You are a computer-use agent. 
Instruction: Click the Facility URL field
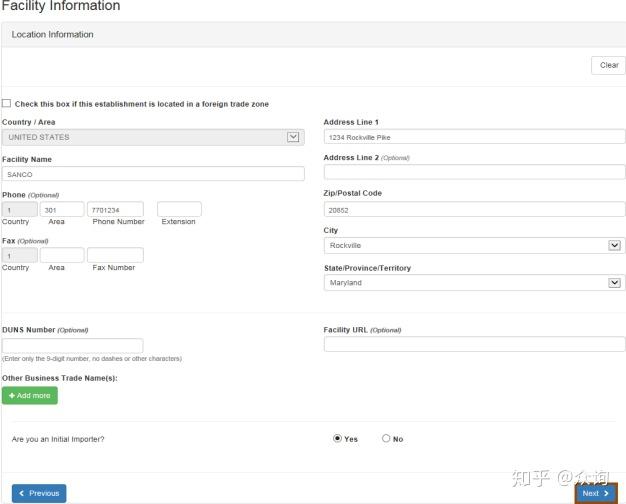tap(474, 345)
